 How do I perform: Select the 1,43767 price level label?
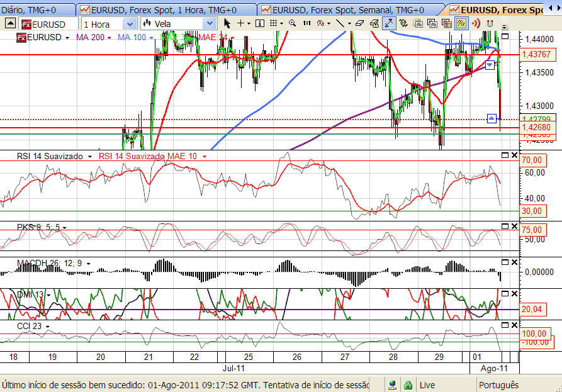(x=537, y=55)
